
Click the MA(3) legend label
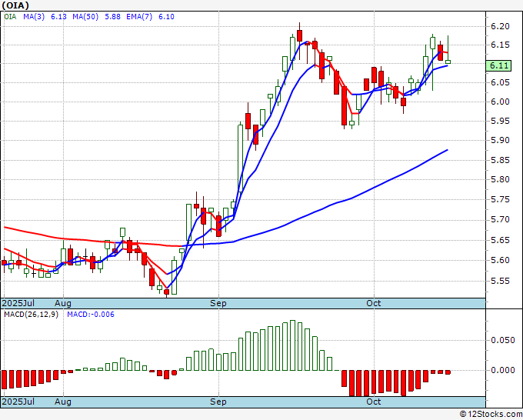34,17
